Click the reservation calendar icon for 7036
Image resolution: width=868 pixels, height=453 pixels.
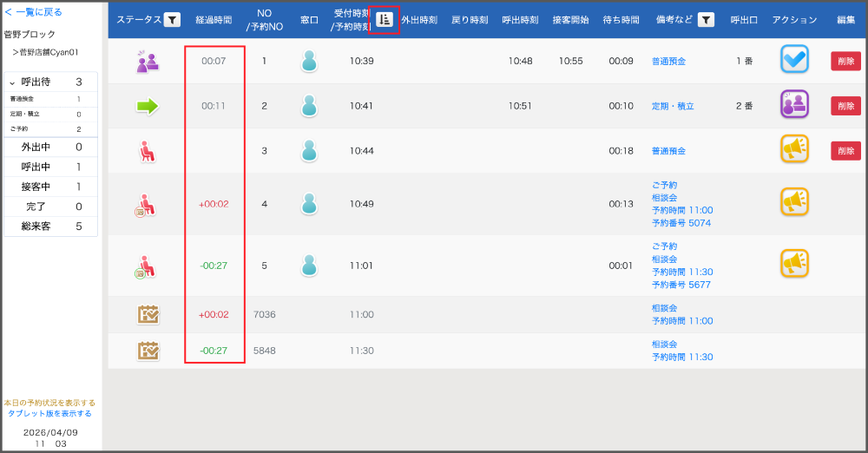point(148,314)
